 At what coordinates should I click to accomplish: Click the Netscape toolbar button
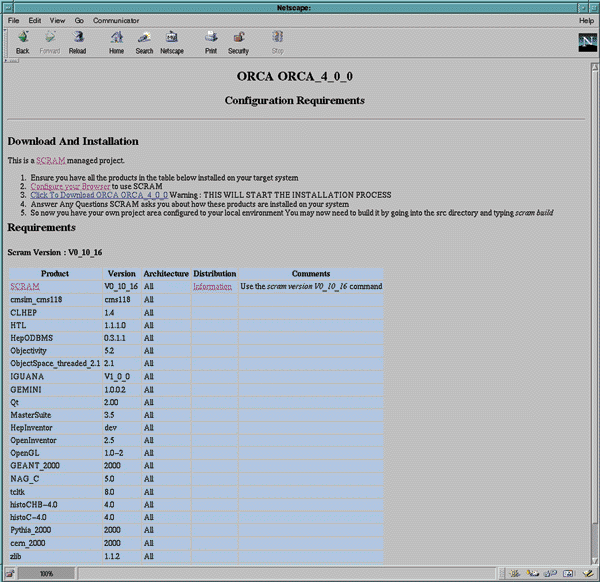click(172, 41)
